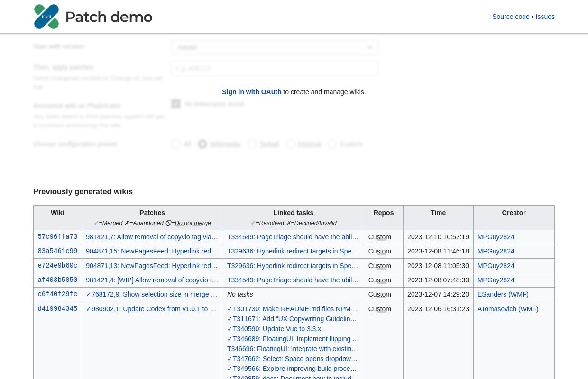Screen dimensions: 588x379
Task: Select the Minimal preset radio button
Action: [291, 144]
